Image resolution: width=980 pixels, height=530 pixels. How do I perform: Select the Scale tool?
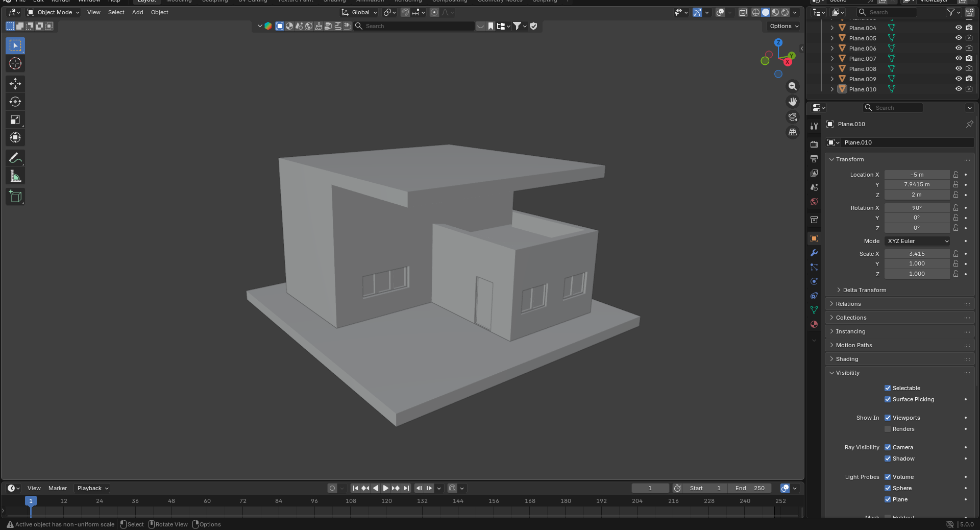[15, 120]
